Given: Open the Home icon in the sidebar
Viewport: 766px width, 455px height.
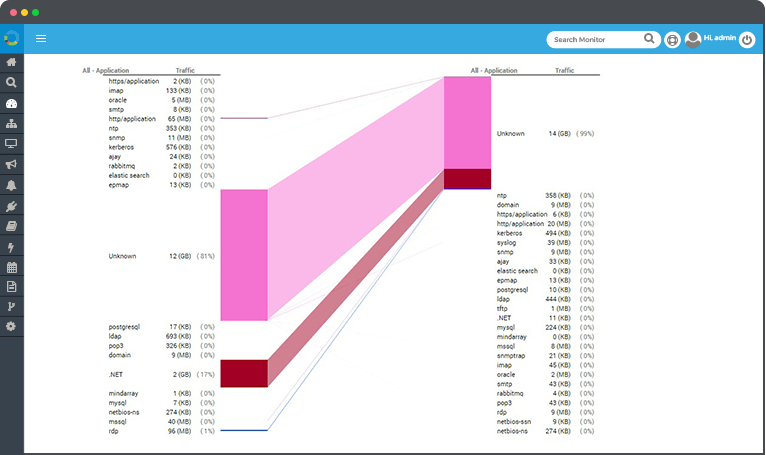Looking at the screenshot, I should (x=11, y=62).
